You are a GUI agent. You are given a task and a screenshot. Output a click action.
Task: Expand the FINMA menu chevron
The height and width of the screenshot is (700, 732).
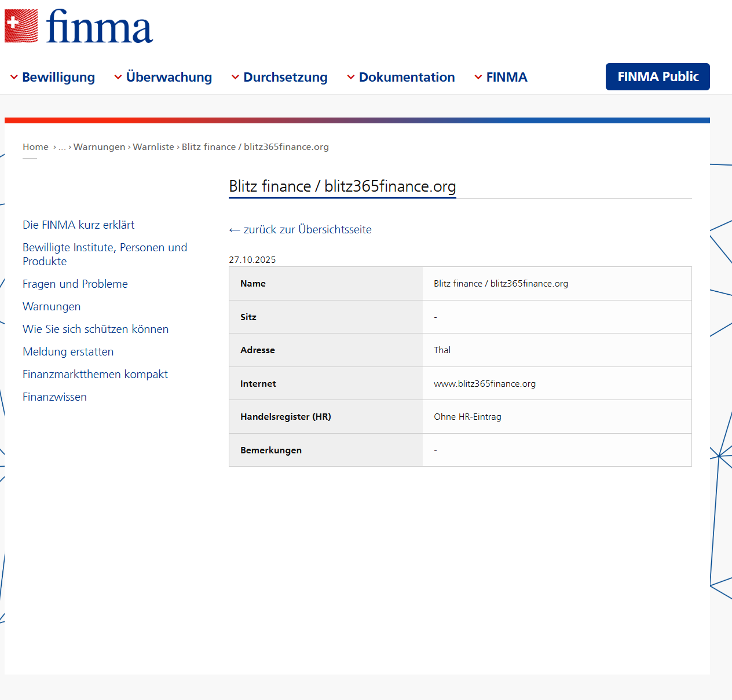coord(478,78)
